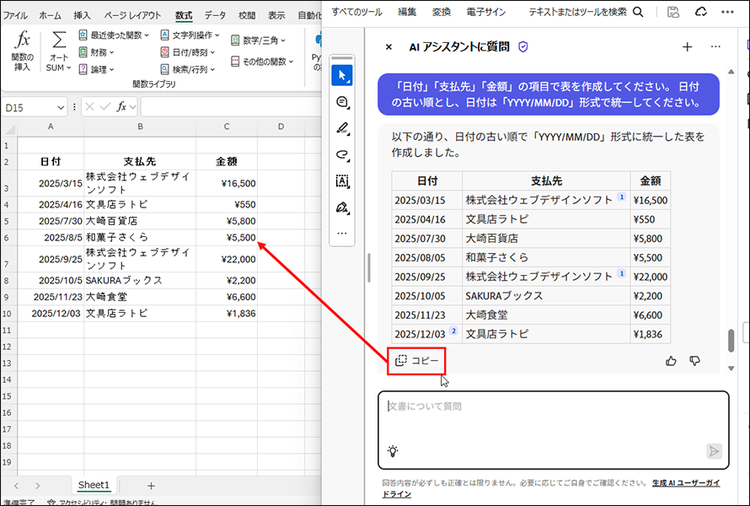Open the 変換 menu in Acrobat

(441, 11)
